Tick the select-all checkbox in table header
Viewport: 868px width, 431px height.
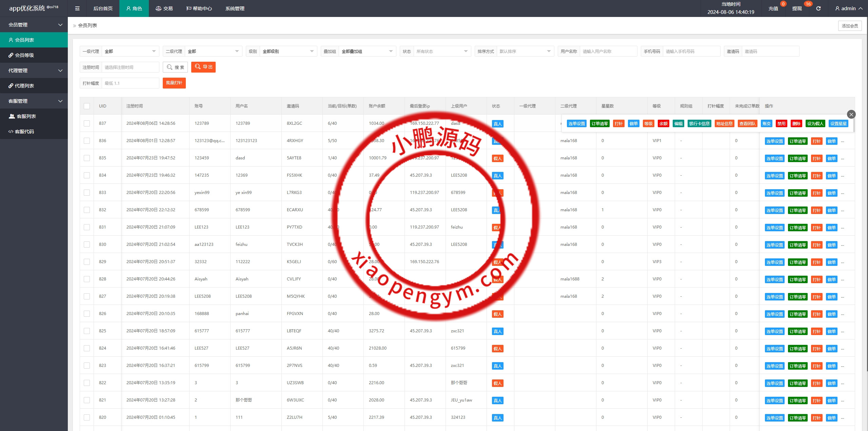tap(87, 106)
